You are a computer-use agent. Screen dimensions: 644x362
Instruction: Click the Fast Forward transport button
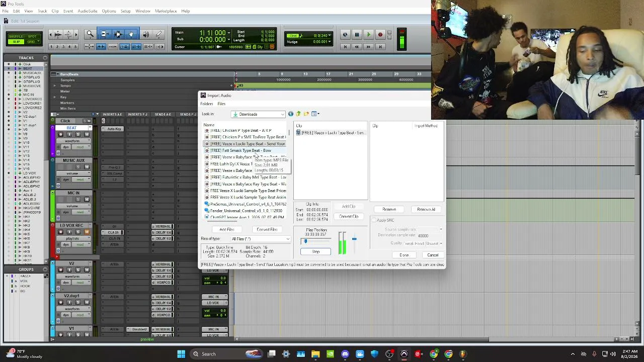click(368, 47)
